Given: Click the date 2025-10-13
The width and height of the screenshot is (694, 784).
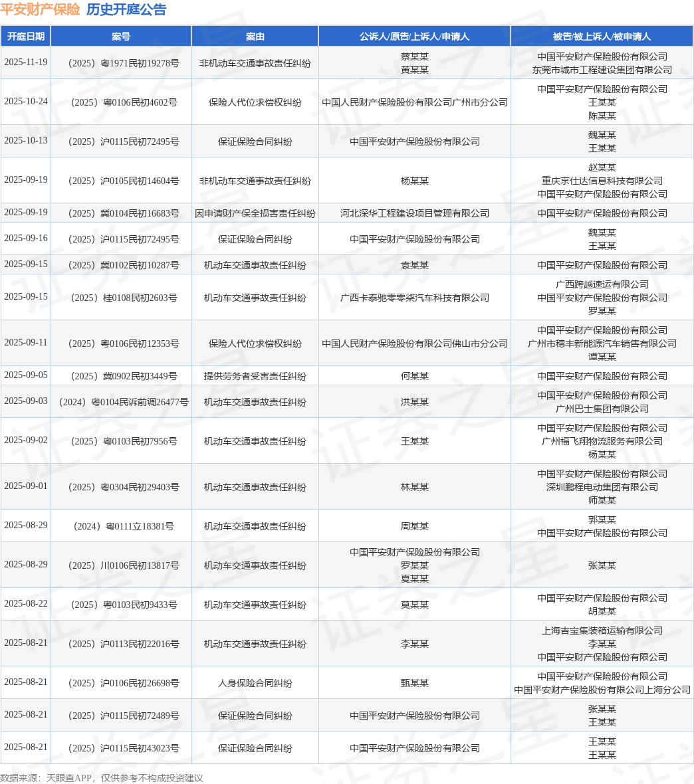Looking at the screenshot, I should coord(26,140).
